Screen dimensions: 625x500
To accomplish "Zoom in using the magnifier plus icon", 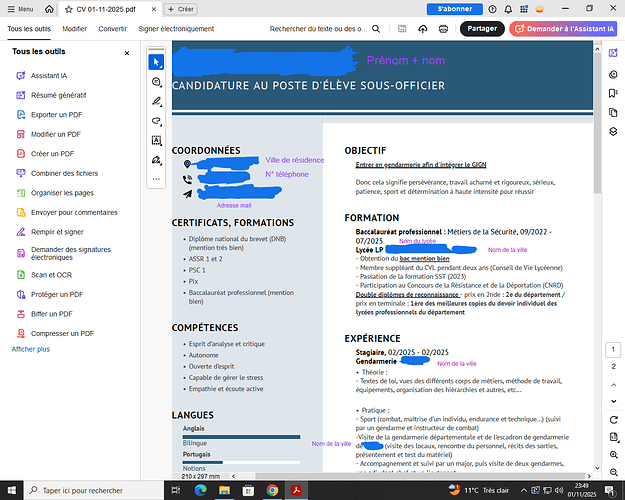I will 612,446.
